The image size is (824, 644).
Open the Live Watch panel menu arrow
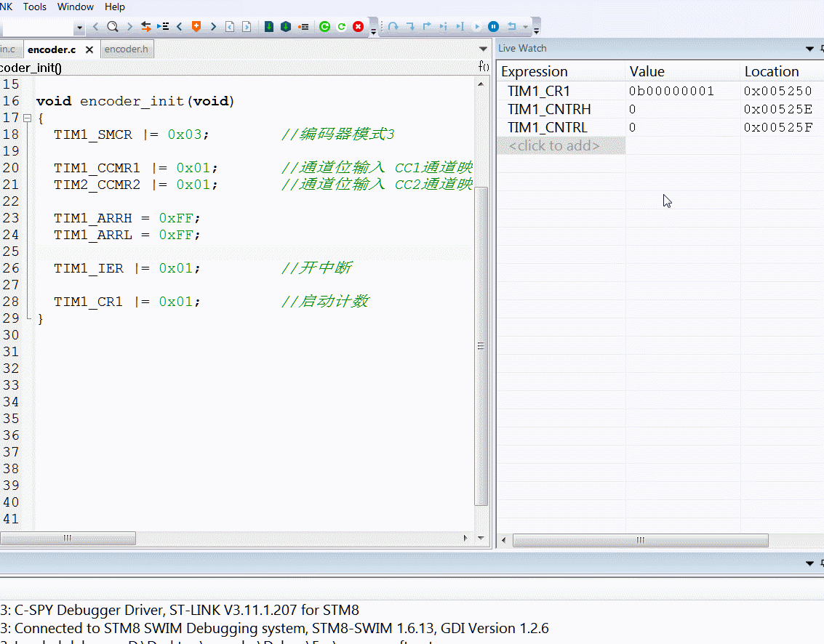point(810,49)
